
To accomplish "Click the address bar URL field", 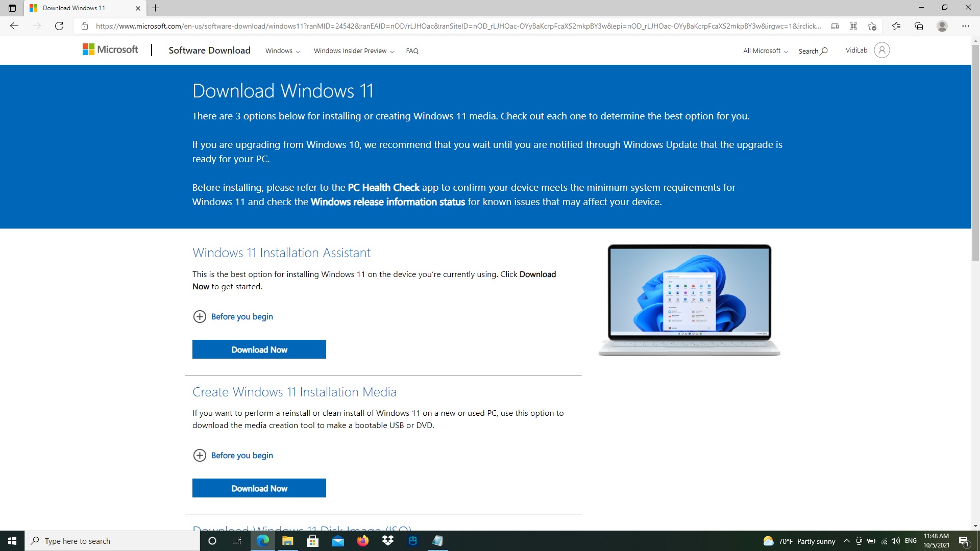I will click(458, 26).
